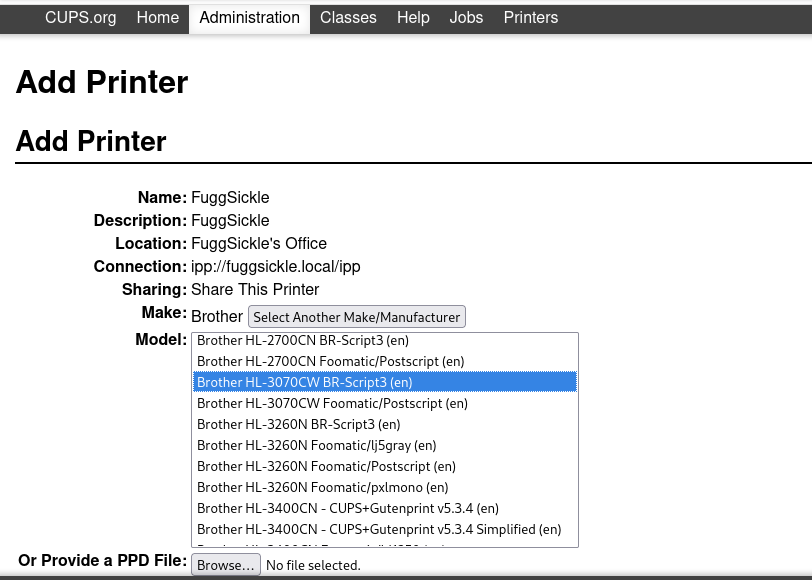The width and height of the screenshot is (812, 580).
Task: Click the 'No file selected' file field
Action: (313, 565)
